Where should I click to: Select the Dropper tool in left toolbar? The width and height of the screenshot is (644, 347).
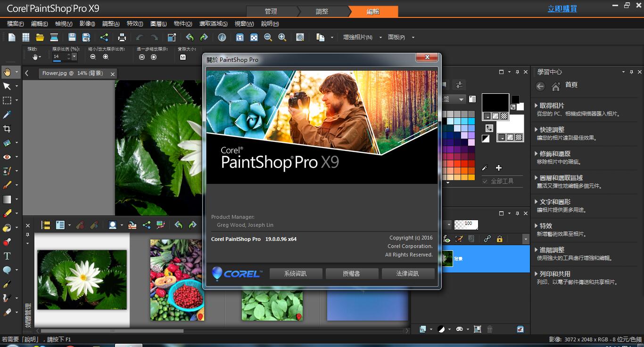tap(7, 115)
